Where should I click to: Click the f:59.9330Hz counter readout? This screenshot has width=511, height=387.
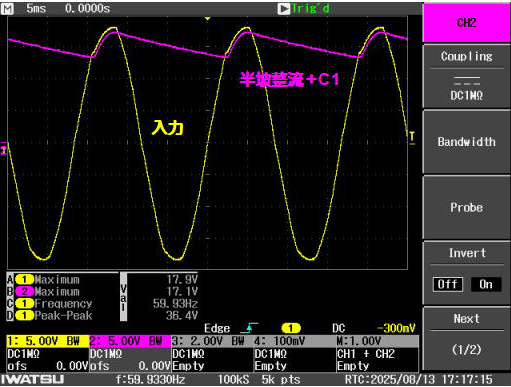[x=150, y=380]
